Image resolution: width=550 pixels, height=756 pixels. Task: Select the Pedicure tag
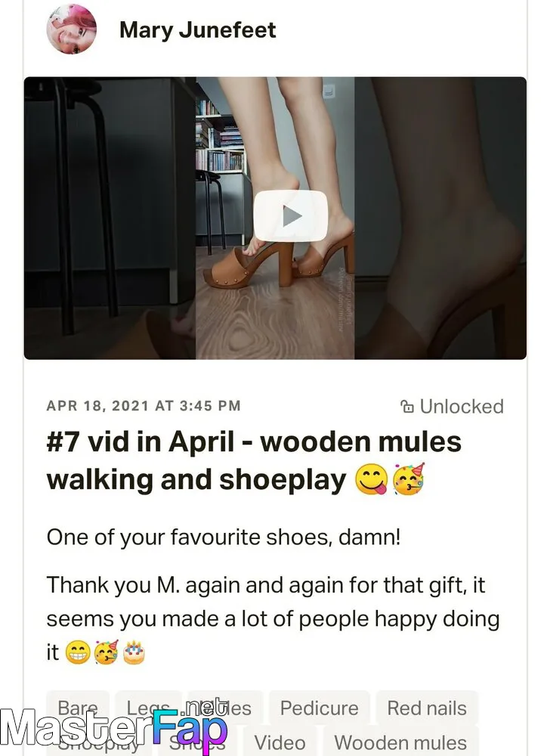tap(320, 708)
